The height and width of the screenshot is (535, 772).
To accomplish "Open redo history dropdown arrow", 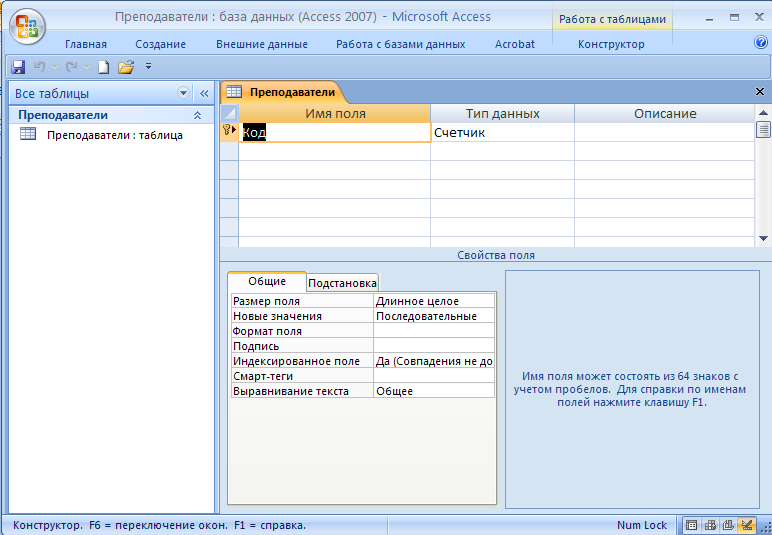I will [x=86, y=67].
